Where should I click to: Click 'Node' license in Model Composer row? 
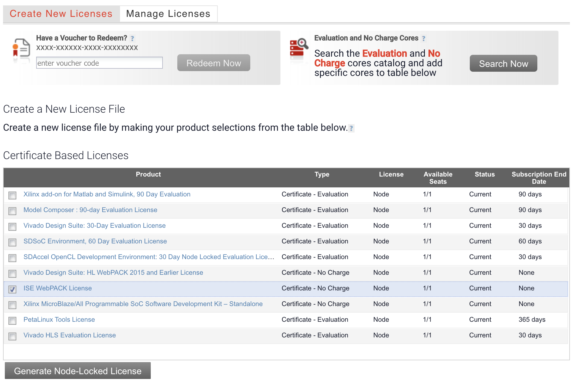(381, 210)
